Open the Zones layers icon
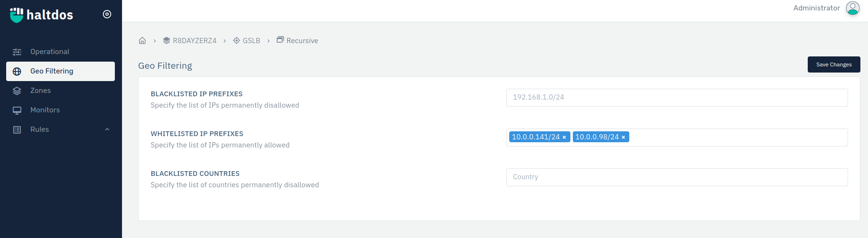The height and width of the screenshot is (238, 868). click(17, 91)
